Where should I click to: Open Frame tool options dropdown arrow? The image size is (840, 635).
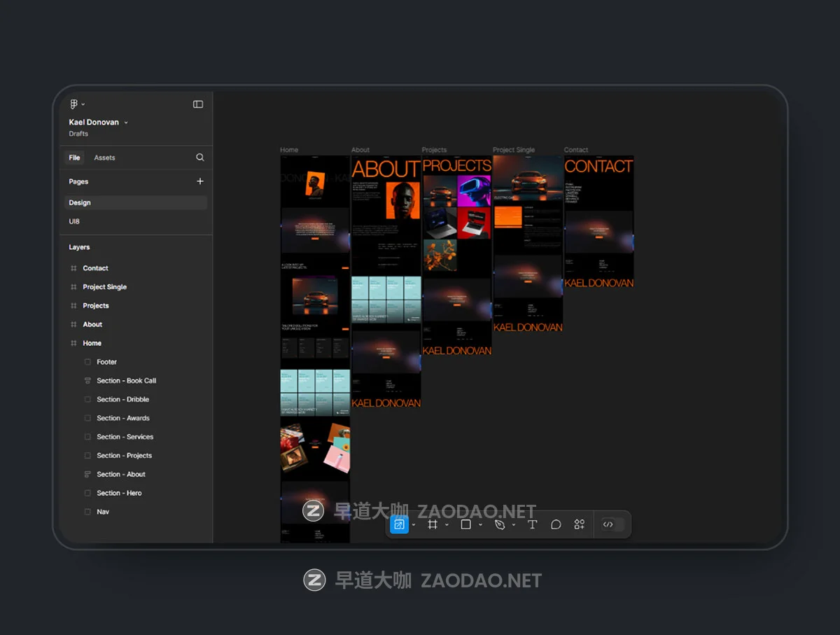pos(447,525)
